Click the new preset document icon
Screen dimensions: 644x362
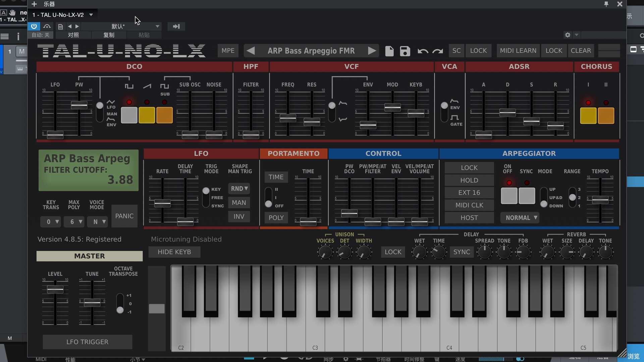coord(389,51)
